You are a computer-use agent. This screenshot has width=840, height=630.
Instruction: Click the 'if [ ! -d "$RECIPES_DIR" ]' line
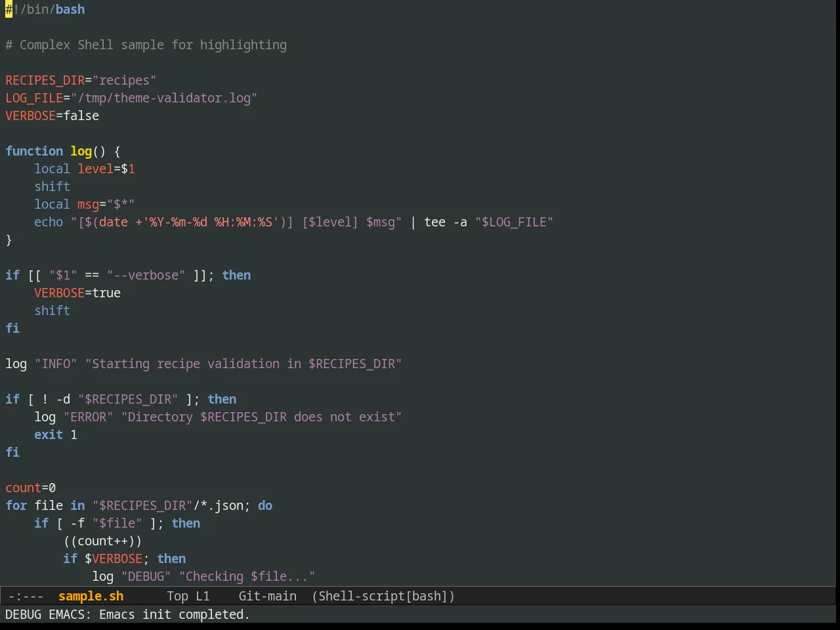[x=121, y=399]
